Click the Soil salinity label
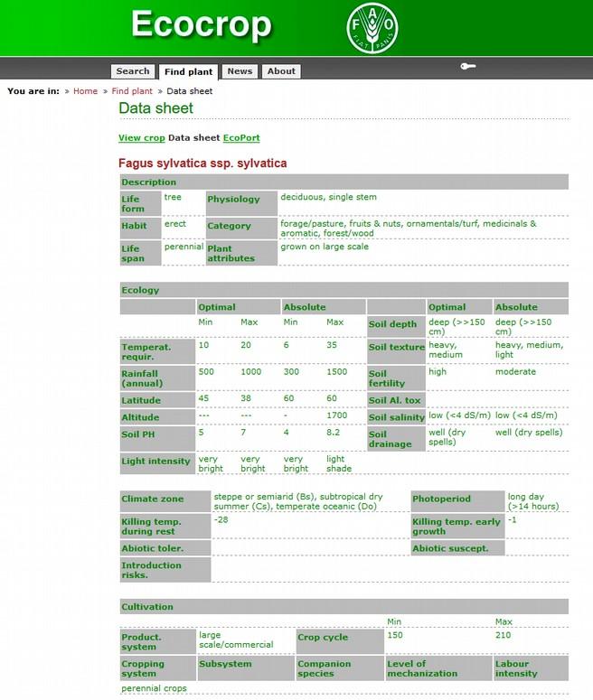Viewport: 593px width, 700px height. pyautogui.click(x=396, y=417)
